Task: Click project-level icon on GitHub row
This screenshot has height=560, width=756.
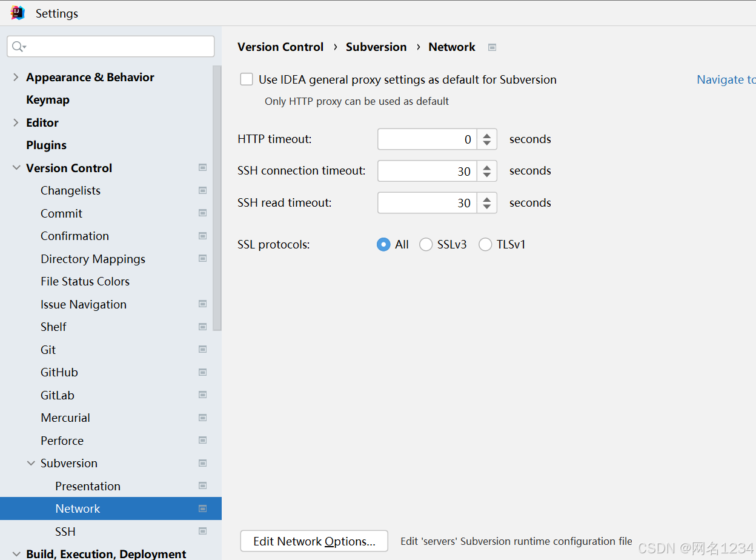Action: [x=203, y=372]
